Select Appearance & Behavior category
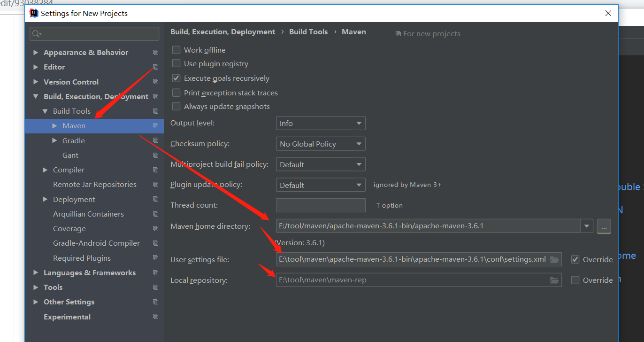The width and height of the screenshot is (644, 342). (86, 52)
